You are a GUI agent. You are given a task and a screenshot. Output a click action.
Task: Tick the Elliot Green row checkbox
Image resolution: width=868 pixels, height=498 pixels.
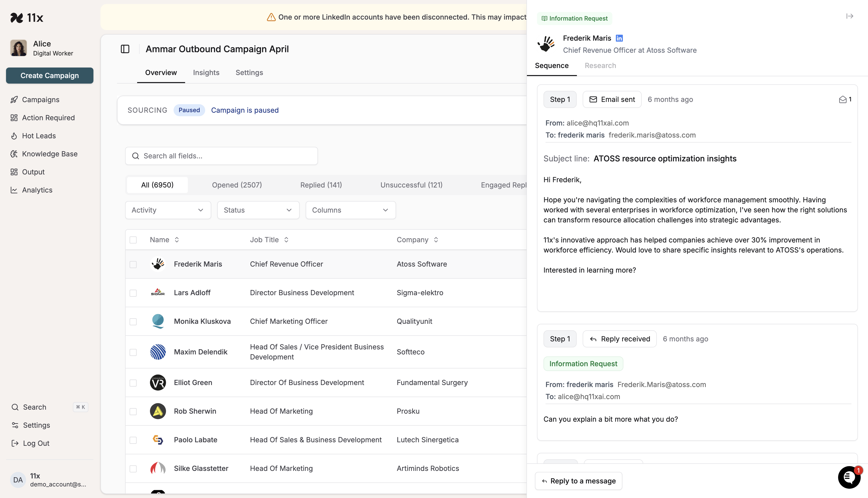[x=133, y=383]
